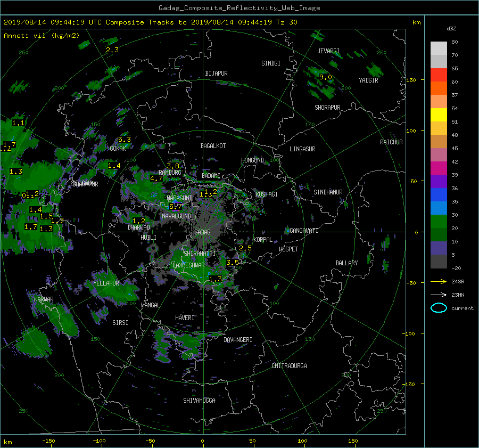Click the LAXMESHWAR place name
Viewport: 479px width, 448px height.
(x=188, y=265)
